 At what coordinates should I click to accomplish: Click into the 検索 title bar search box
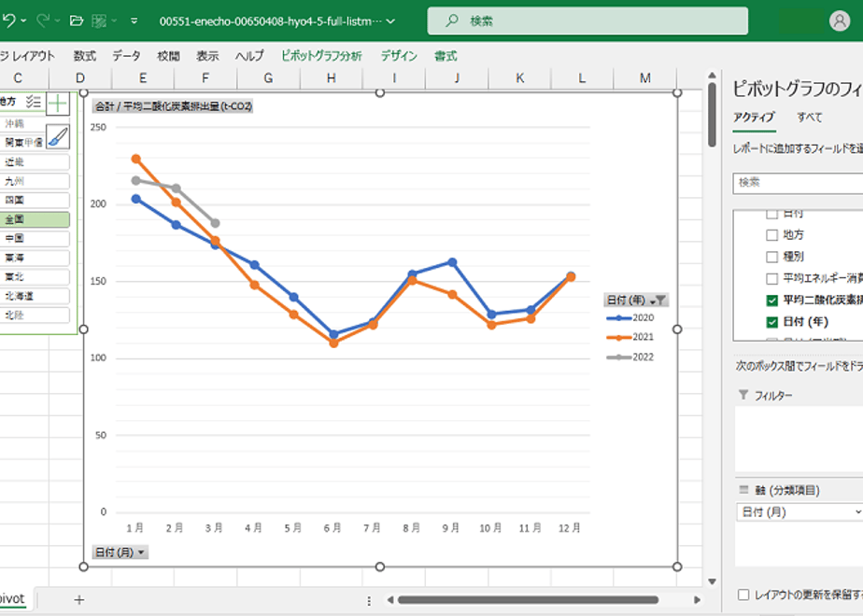pyautogui.click(x=587, y=21)
